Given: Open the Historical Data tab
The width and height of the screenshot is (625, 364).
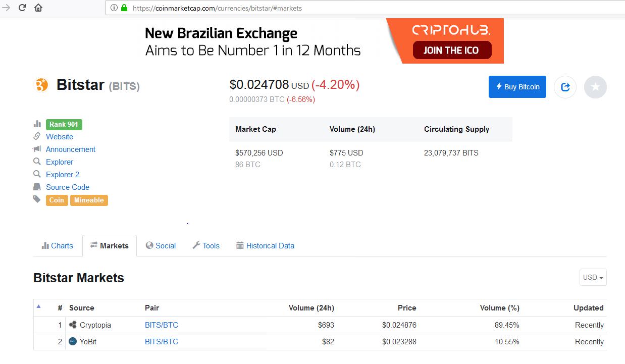Looking at the screenshot, I should point(265,246).
